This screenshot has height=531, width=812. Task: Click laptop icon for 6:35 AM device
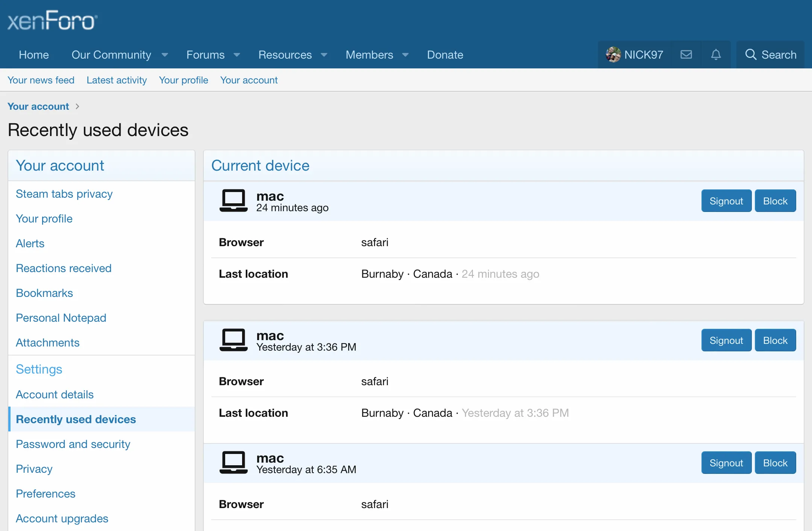[x=233, y=463]
